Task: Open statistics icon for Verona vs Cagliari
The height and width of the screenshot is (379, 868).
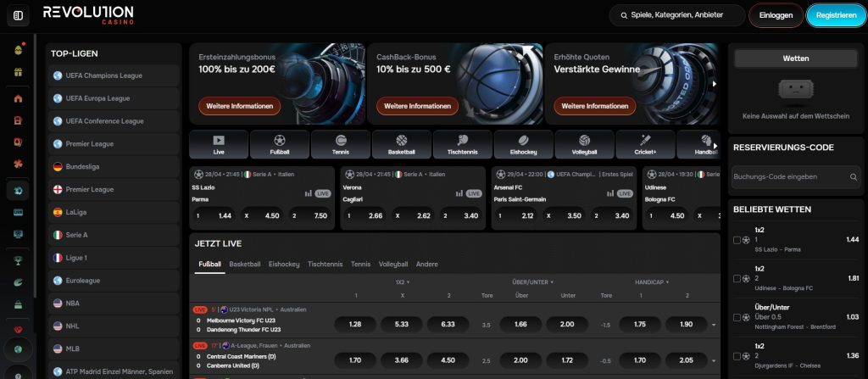Action: (x=459, y=193)
